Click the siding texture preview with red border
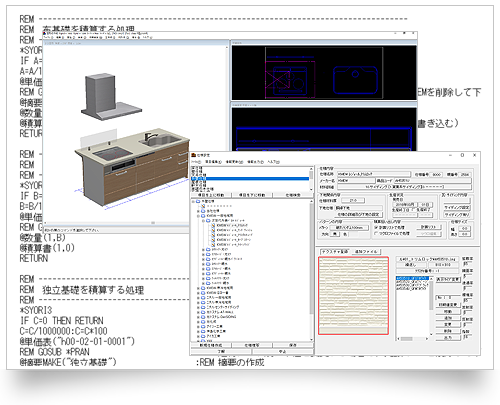 point(353,295)
